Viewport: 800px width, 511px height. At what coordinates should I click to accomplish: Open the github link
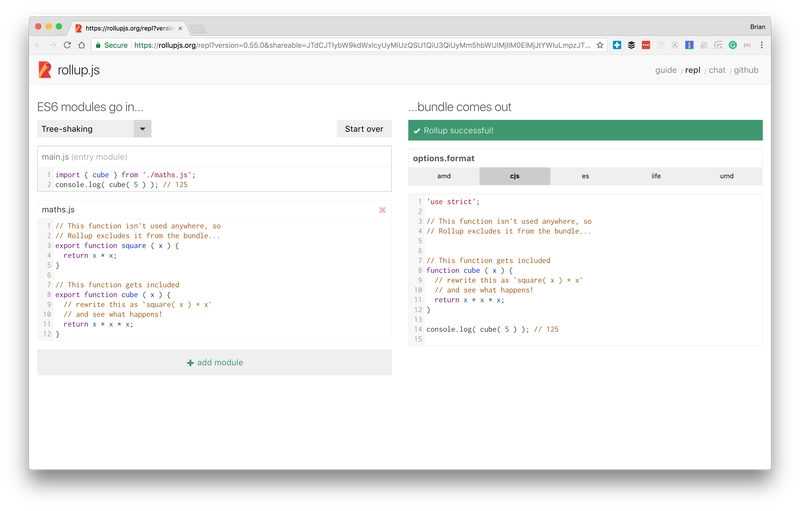coord(746,70)
